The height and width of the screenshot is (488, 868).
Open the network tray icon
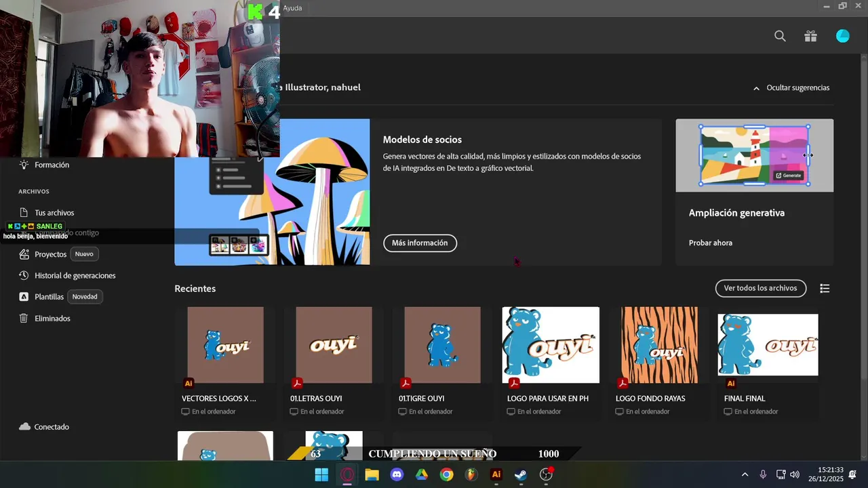[x=781, y=474]
